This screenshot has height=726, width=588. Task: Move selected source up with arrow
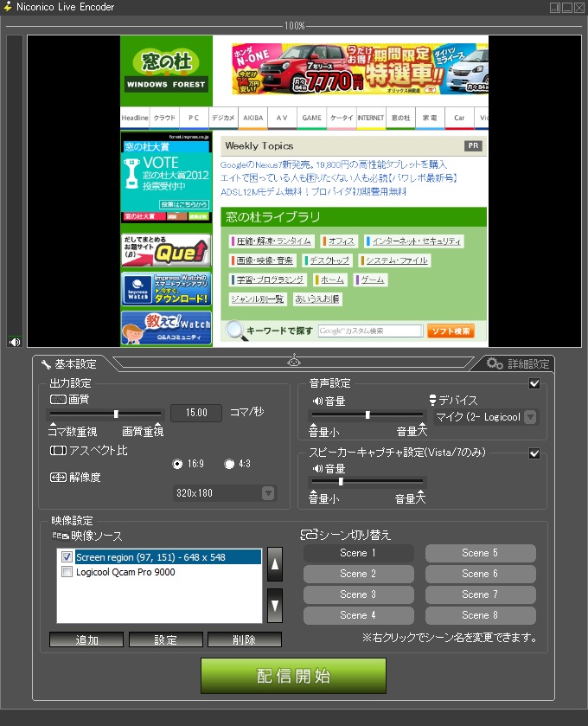[275, 564]
